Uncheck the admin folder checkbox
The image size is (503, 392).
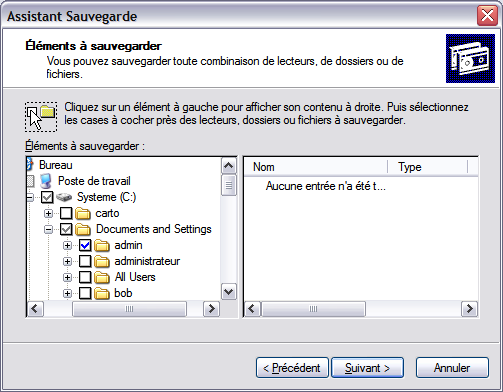[85, 245]
